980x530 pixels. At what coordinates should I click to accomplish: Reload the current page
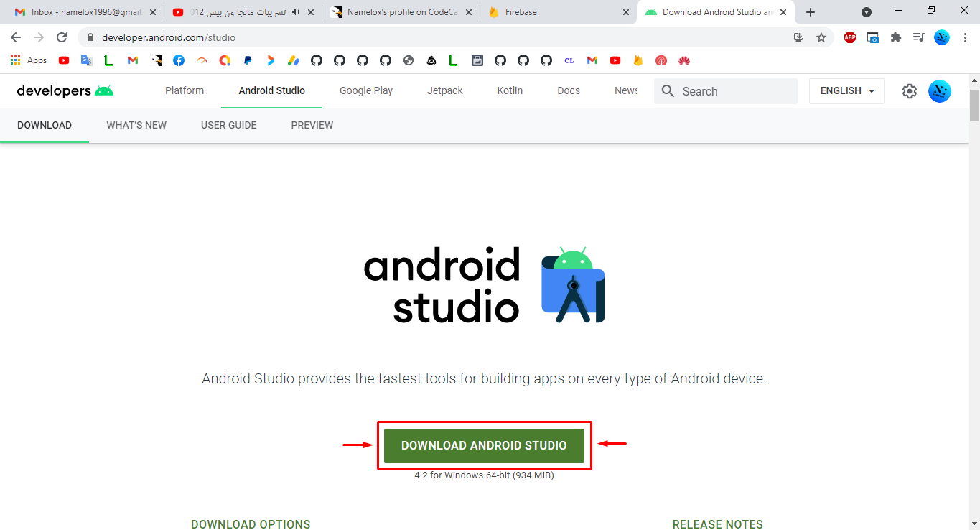point(62,37)
